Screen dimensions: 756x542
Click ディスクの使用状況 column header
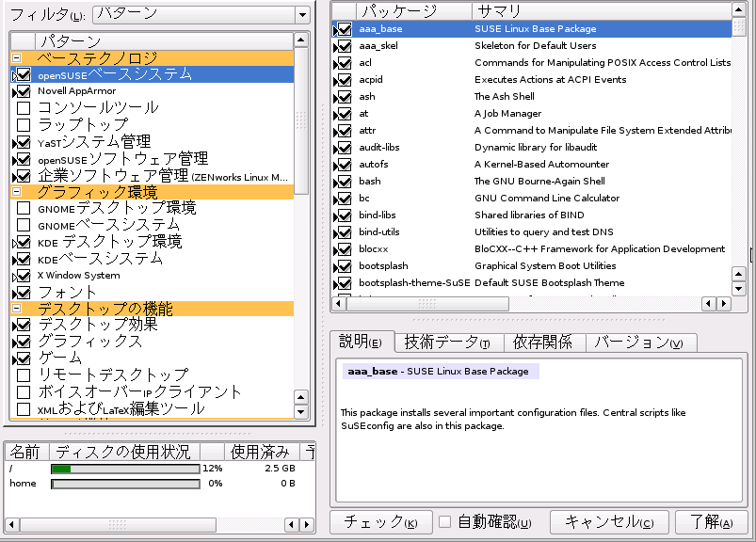point(124,452)
